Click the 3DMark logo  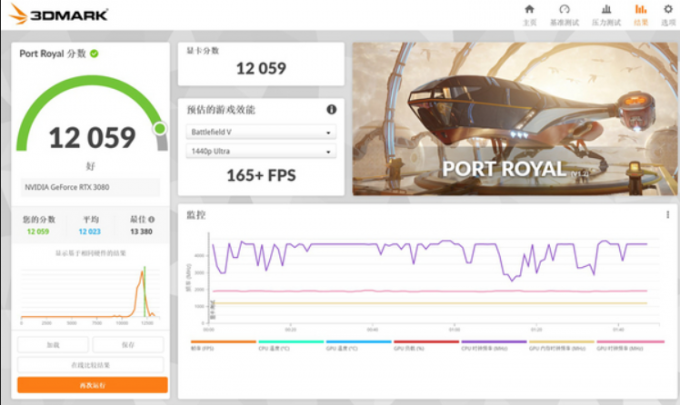[62, 15]
